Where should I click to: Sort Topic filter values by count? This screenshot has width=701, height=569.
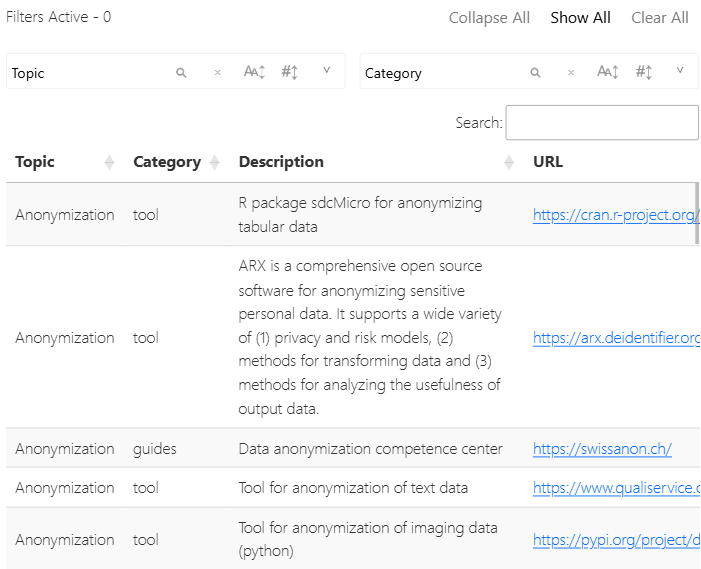tap(290, 72)
